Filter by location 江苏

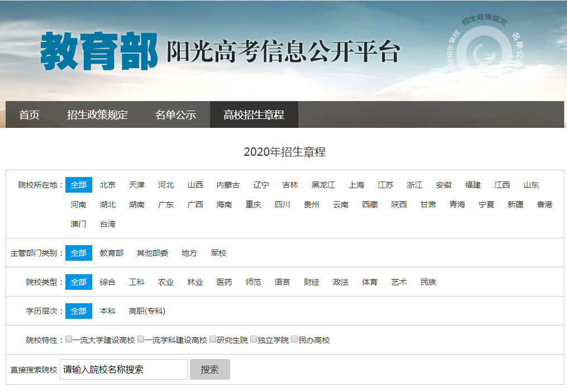[385, 185]
